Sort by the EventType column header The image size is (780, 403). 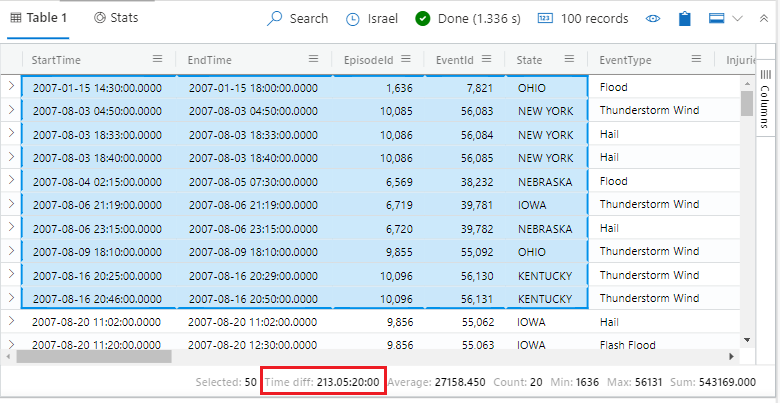point(625,60)
